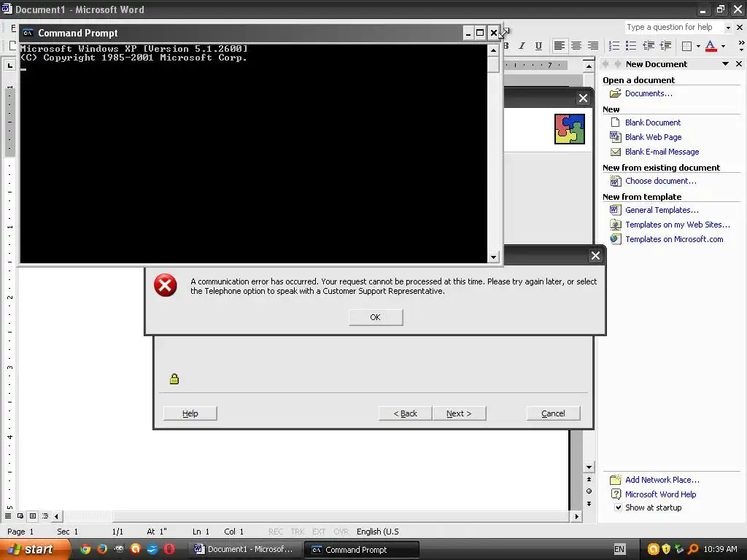This screenshot has width=747, height=560.
Task: Switch to Command Prompt taskbar button
Action: 362,550
